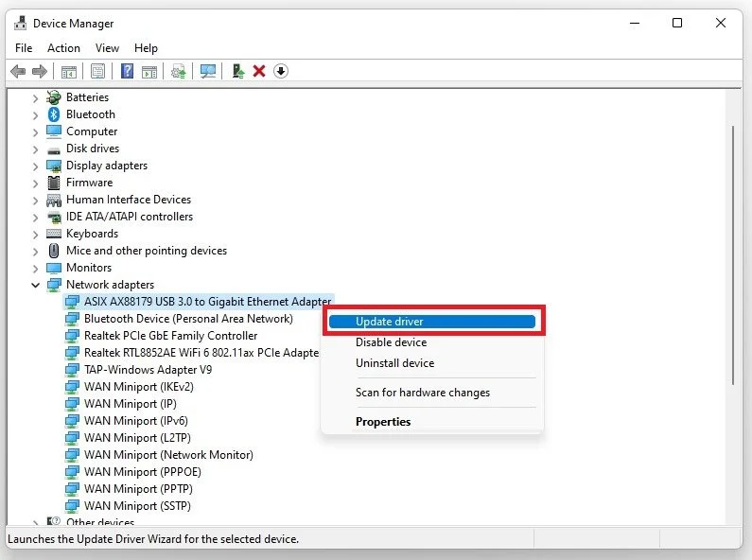Expand the Display adapters node
This screenshot has width=752, height=560.
[x=35, y=166]
